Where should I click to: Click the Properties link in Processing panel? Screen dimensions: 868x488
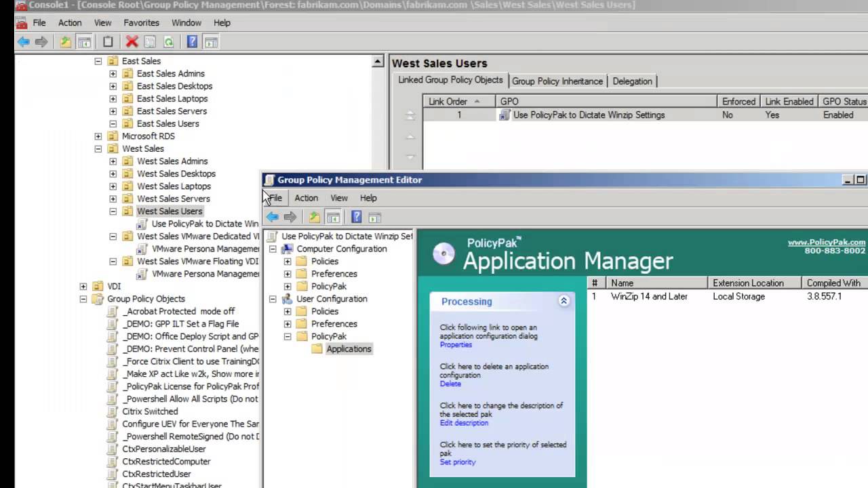456,345
